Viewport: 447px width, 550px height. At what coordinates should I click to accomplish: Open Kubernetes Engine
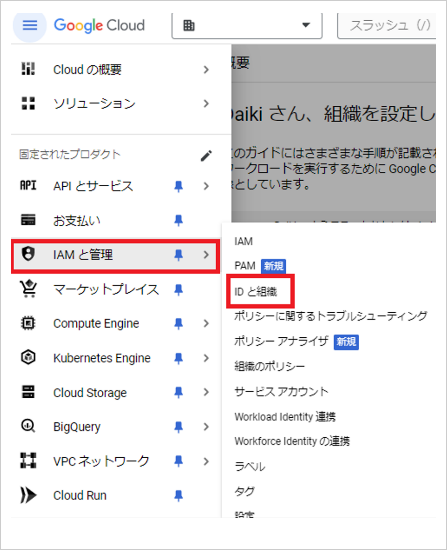click(x=102, y=358)
